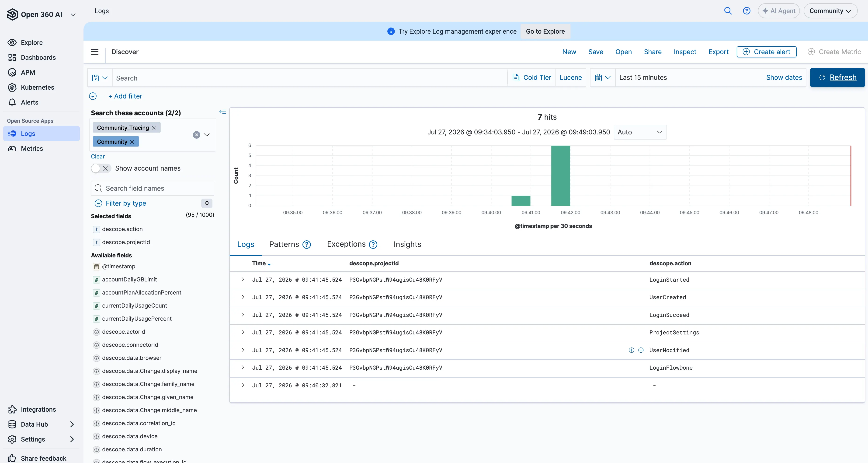This screenshot has height=463, width=868.
Task: Open the Kubernetes section
Action: pyautogui.click(x=31, y=87)
